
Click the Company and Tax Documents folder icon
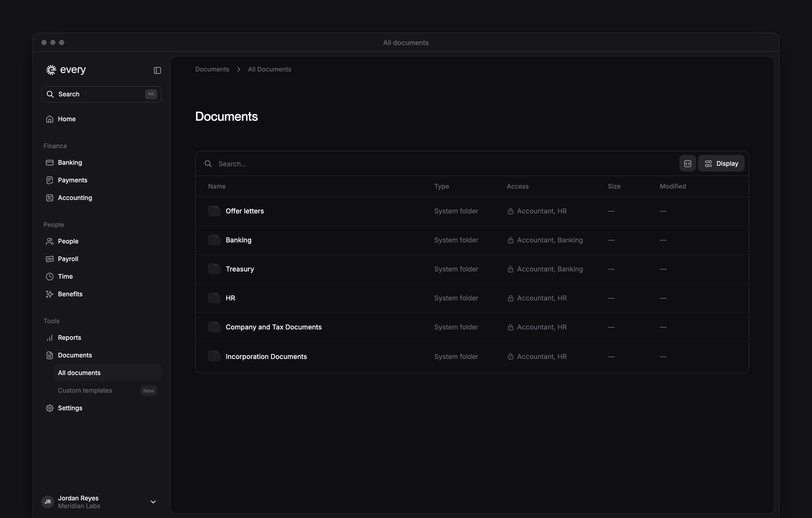point(214,327)
